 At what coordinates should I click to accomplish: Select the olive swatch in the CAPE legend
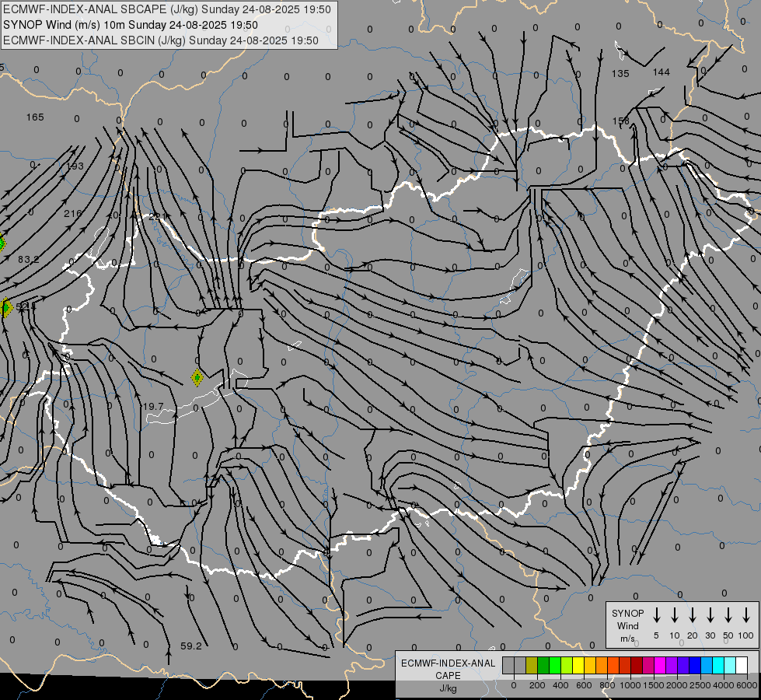coord(532,665)
